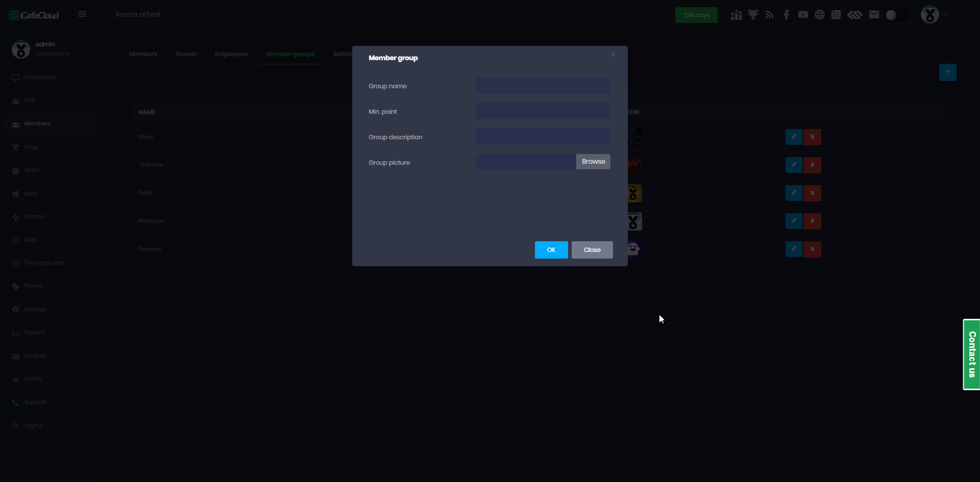Image resolution: width=980 pixels, height=482 pixels.
Task: Click Logout in the sidebar
Action: coord(34,425)
